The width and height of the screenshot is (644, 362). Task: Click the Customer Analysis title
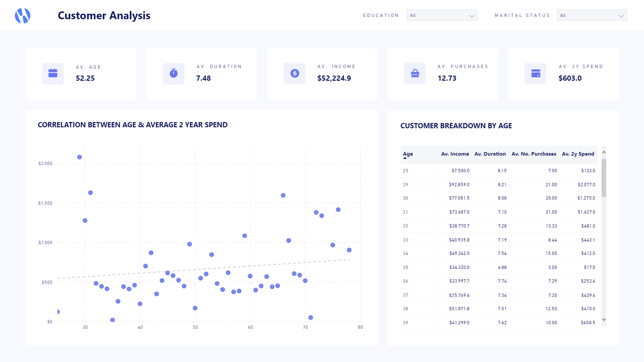[104, 15]
